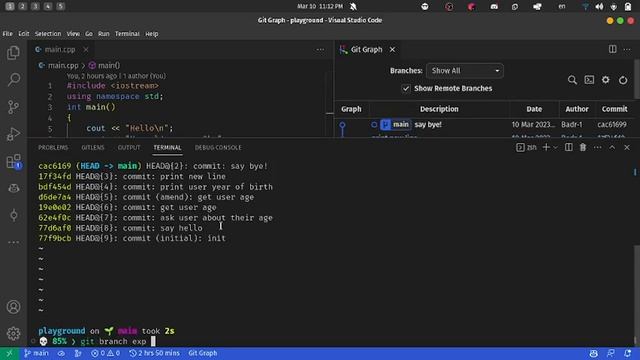Click the 2 hrs 50 mins status item

click(154, 353)
